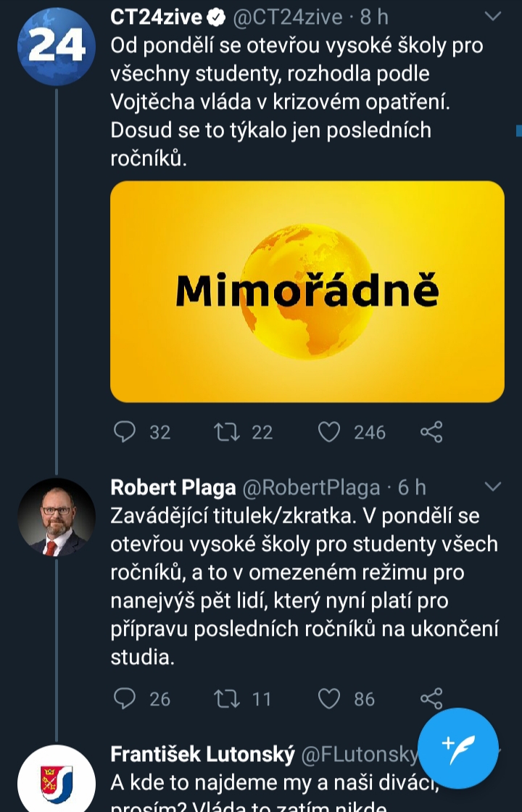The image size is (522, 812).
Task: Like the CT24zive tweet
Action: click(x=330, y=432)
